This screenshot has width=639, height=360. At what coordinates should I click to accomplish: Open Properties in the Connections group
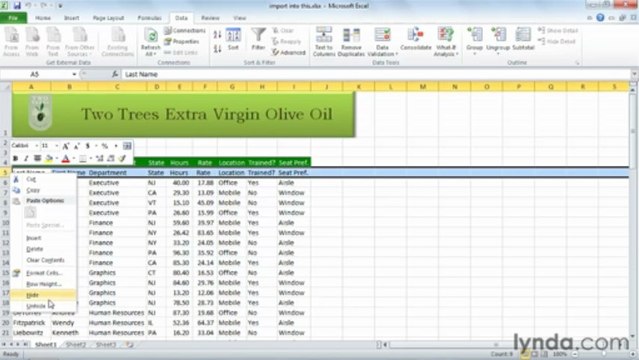182,42
